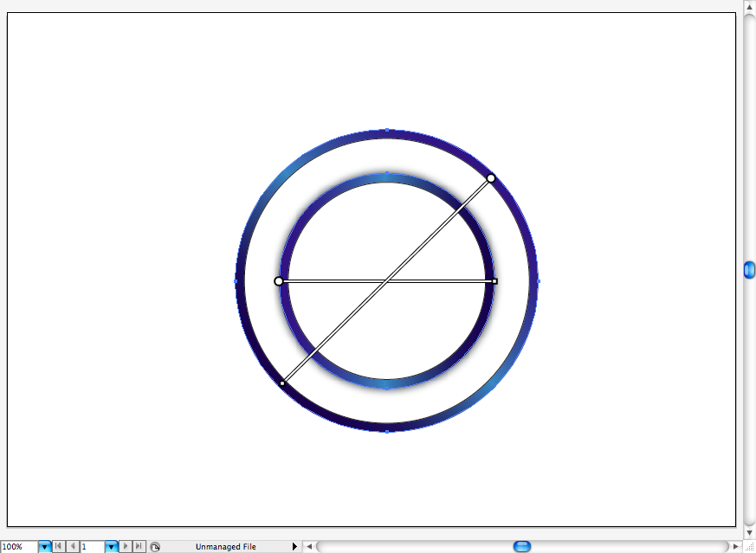Click the horizontal gradient annotator's left round handle
This screenshot has height=553, width=756.
278,281
